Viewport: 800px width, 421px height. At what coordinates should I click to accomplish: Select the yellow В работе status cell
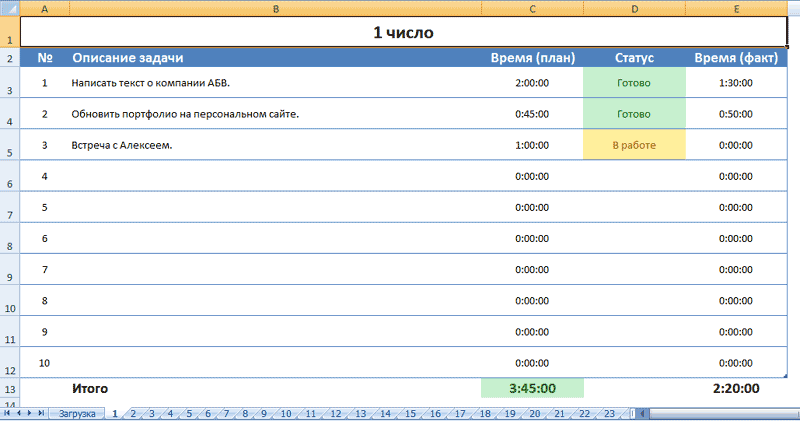tap(634, 145)
